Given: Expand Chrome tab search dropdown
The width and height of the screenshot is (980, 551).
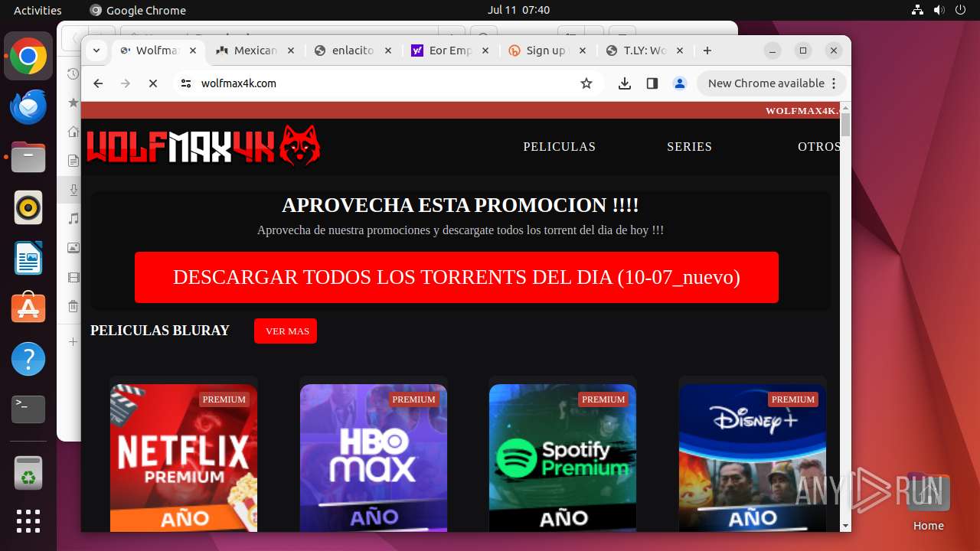Looking at the screenshot, I should coord(96,51).
